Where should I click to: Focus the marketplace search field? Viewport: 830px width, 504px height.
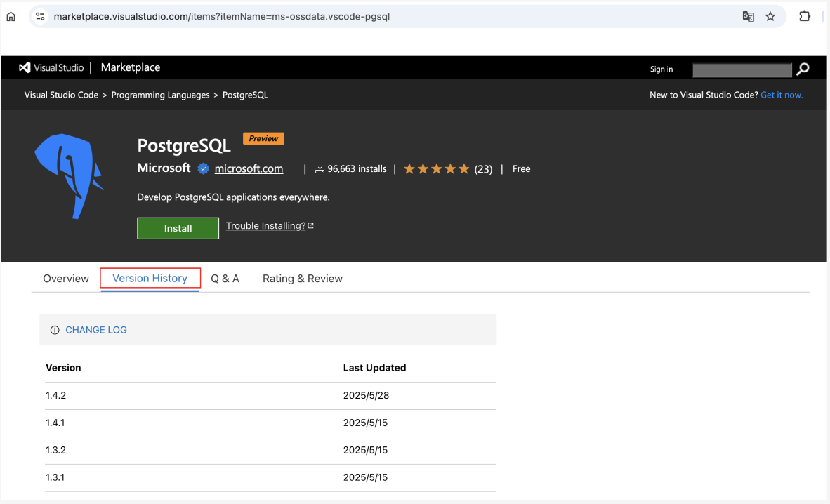pyautogui.click(x=742, y=69)
